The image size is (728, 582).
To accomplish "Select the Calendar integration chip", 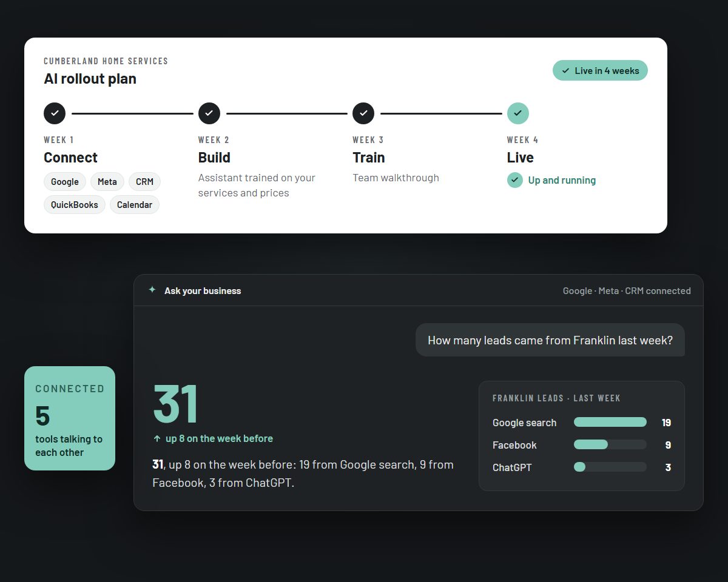I will [135, 205].
